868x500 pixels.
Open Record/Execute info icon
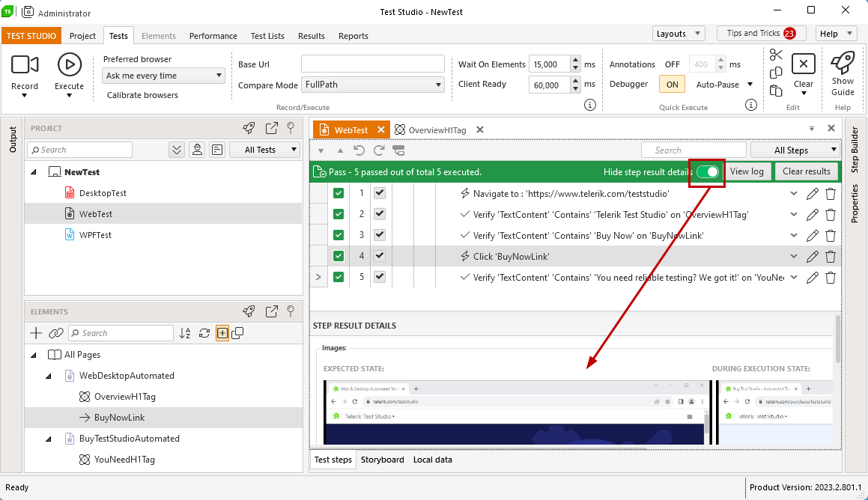(590, 105)
